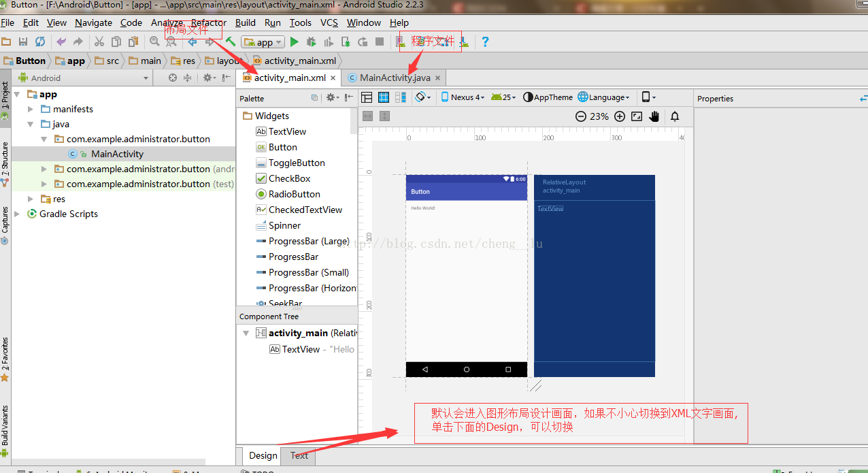Image resolution: width=868 pixels, height=473 pixels.
Task: Click the Paste toolbar icon
Action: click(x=133, y=42)
